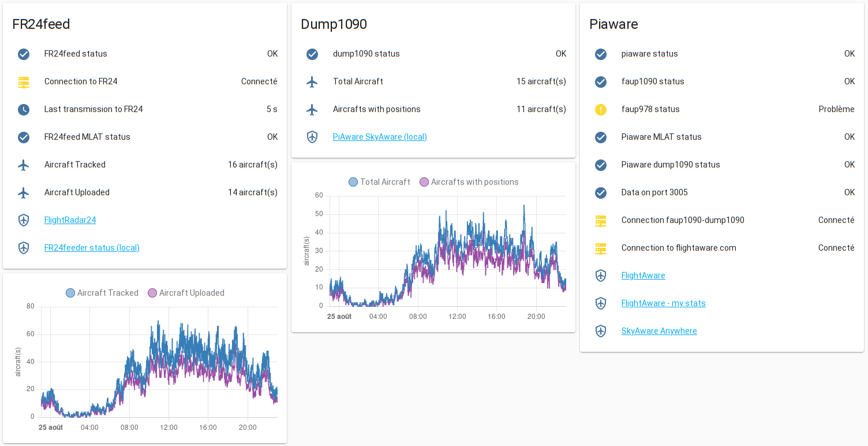This screenshot has width=868, height=446.
Task: Click the Data on port 3005 checkmark icon
Action: tap(601, 192)
